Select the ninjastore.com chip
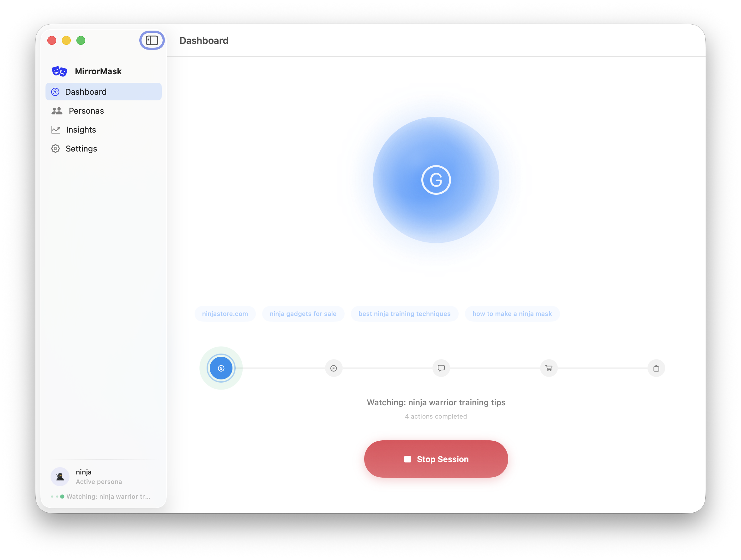 pyautogui.click(x=225, y=314)
